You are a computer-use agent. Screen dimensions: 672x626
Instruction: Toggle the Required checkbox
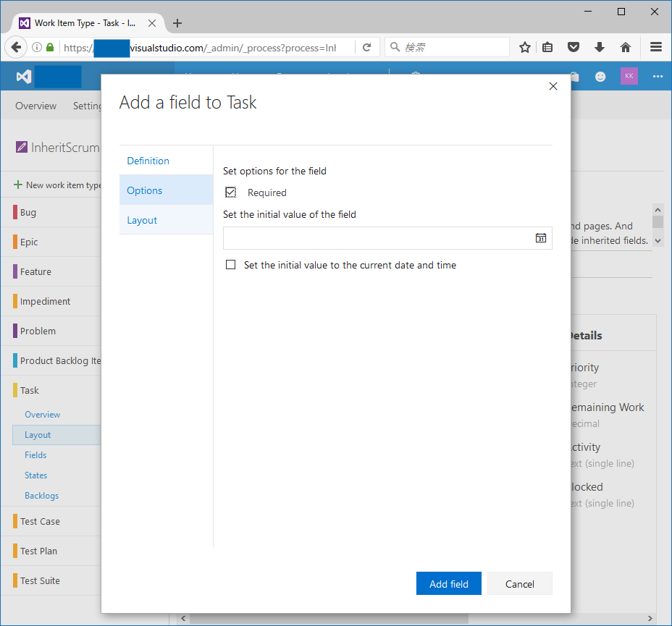tap(231, 193)
